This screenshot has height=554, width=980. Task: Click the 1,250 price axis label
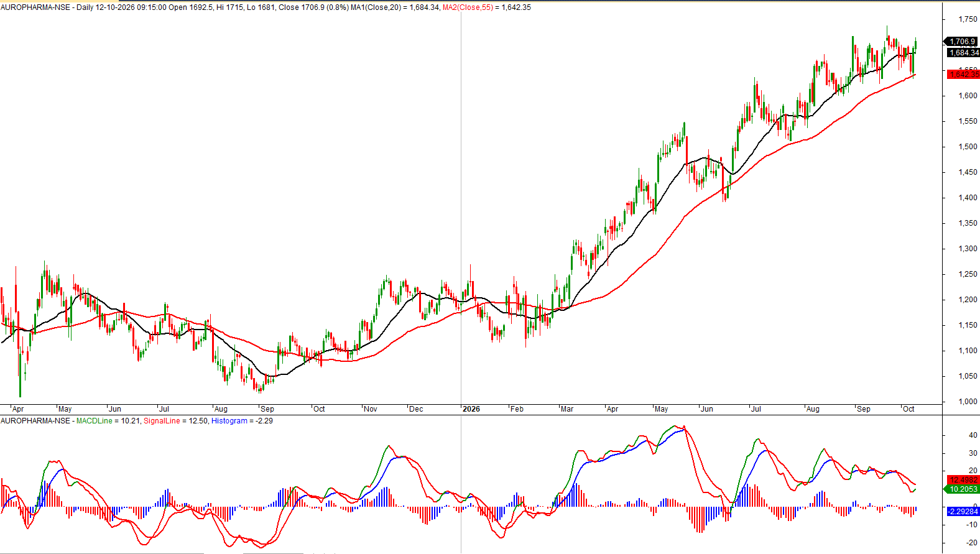click(x=968, y=274)
